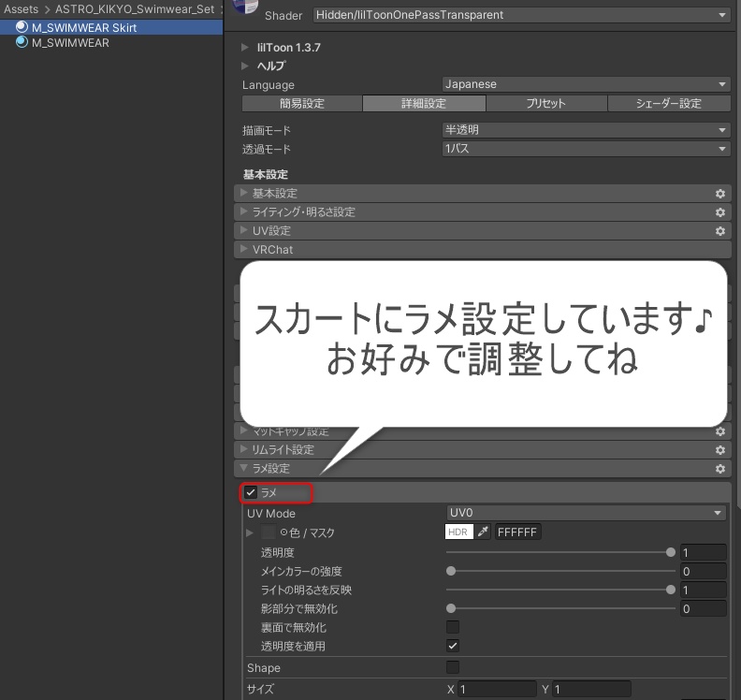Click the サイズ X input field

tap(496, 689)
